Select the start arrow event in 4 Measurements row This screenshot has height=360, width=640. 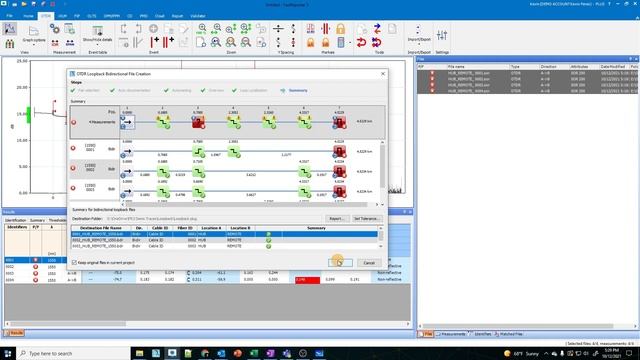(x=127, y=122)
